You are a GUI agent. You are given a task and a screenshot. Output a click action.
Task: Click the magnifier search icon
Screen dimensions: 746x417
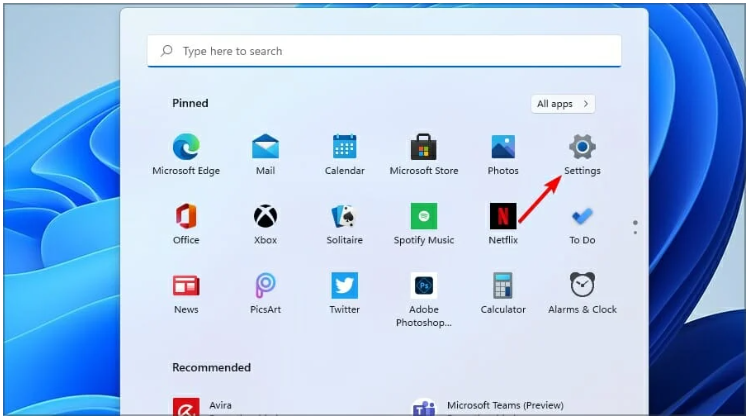[x=167, y=50]
